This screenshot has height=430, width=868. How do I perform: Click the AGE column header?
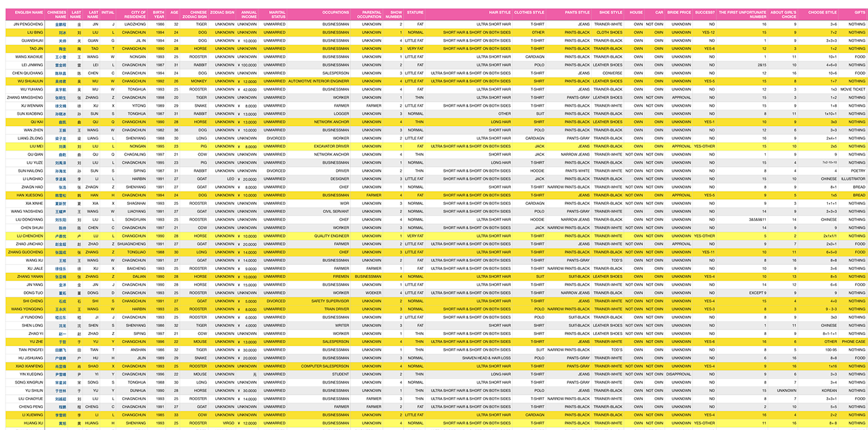(x=174, y=12)
